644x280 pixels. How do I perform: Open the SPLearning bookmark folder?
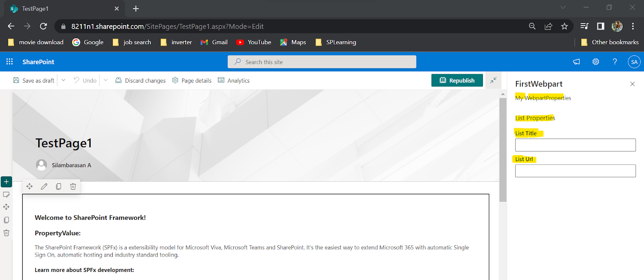(x=336, y=42)
